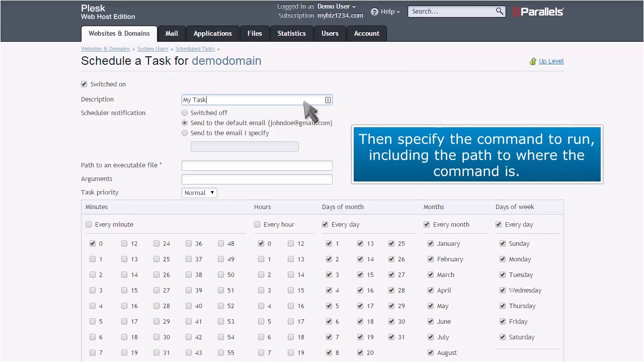Check the minute 48 checkbox

[x=221, y=243]
